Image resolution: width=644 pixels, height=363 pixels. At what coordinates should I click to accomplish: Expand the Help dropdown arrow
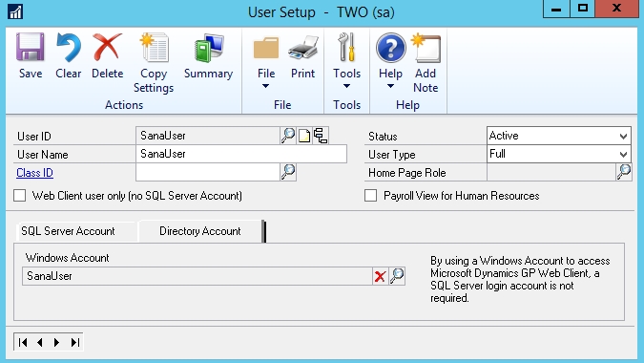390,86
